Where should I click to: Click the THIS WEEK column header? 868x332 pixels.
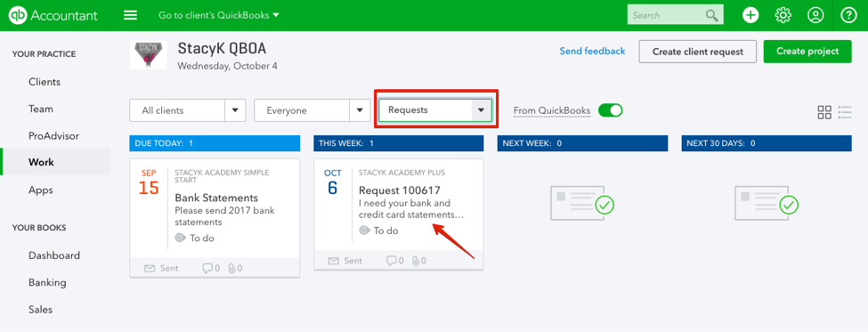(x=399, y=143)
